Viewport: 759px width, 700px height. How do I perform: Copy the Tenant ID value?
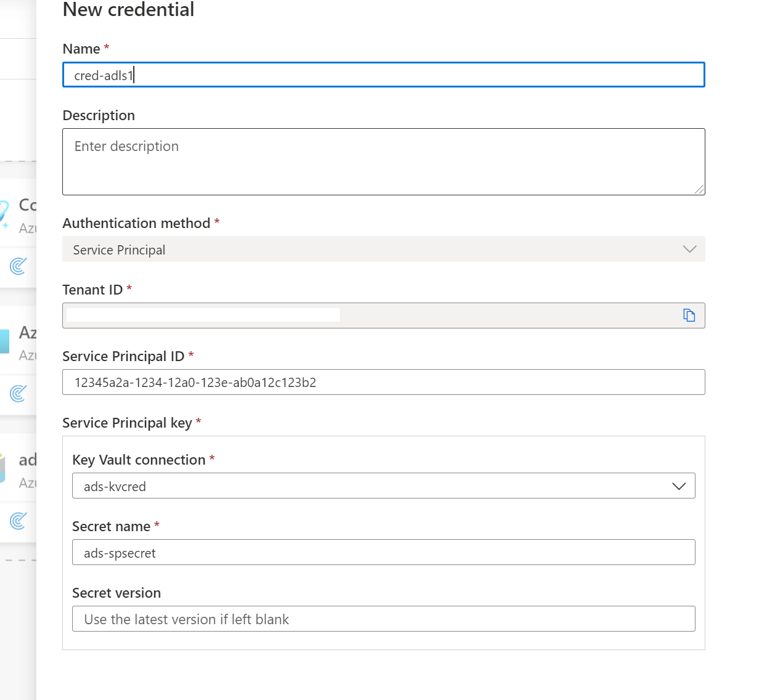coord(689,315)
